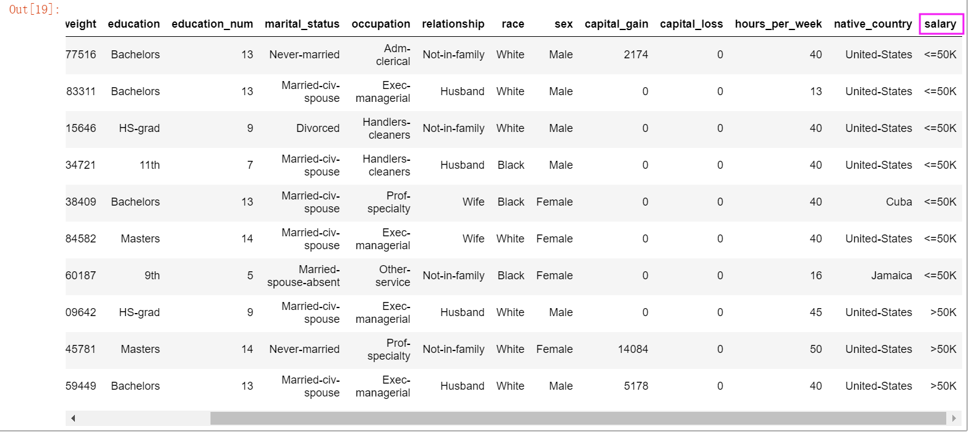Click the occupation column header

380,24
